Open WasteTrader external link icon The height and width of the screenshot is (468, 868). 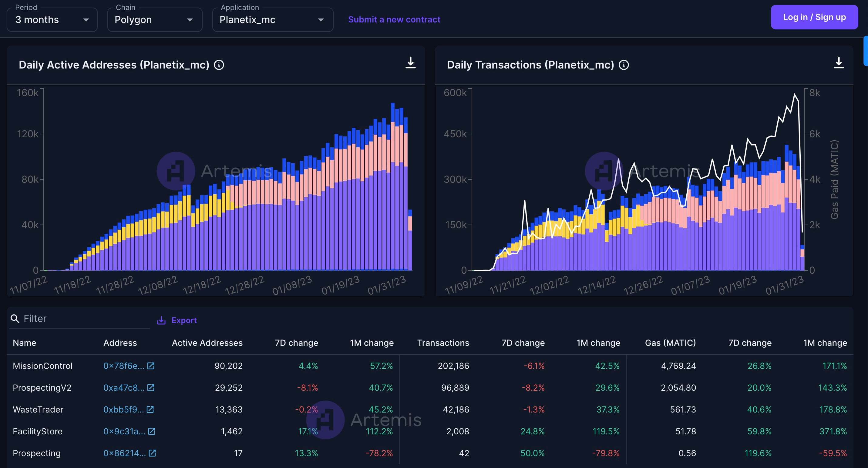coord(150,410)
